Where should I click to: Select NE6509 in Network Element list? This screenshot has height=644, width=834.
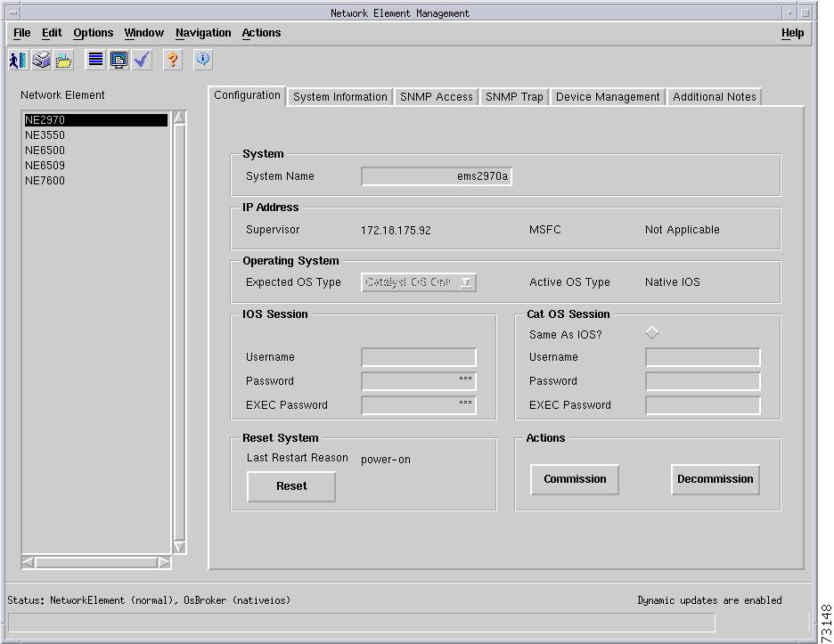point(95,166)
